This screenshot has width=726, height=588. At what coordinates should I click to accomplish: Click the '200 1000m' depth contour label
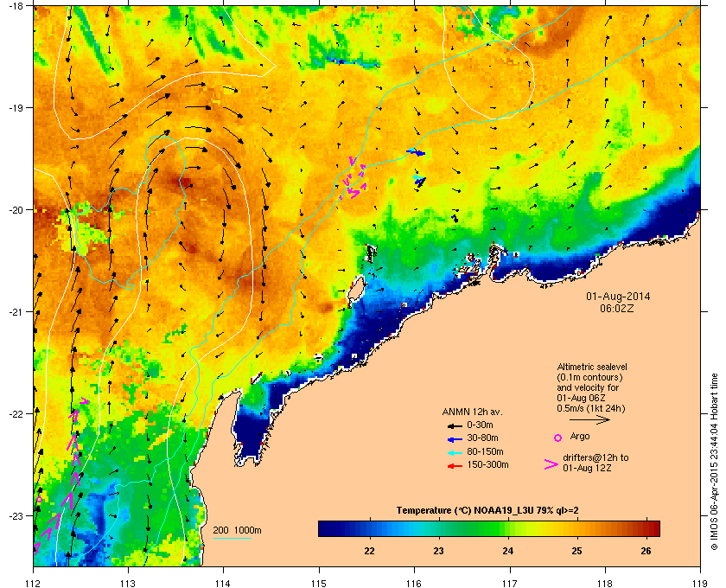click(237, 531)
